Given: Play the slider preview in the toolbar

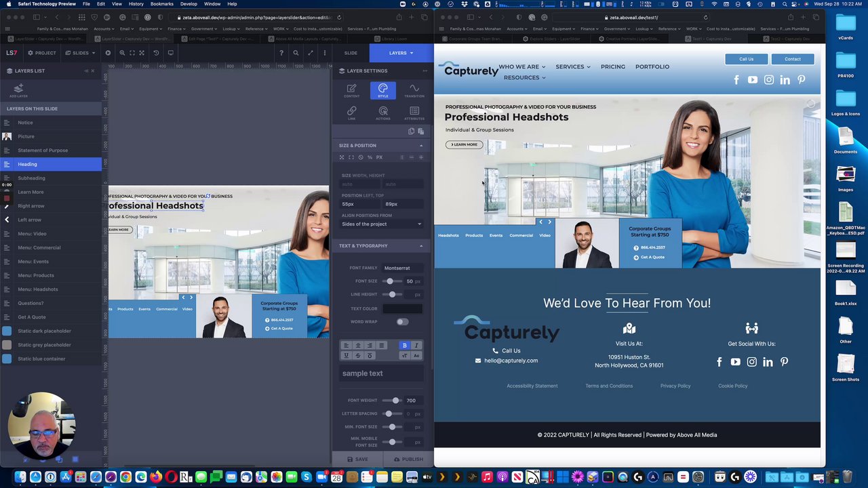Looking at the screenshot, I should pos(108,53).
